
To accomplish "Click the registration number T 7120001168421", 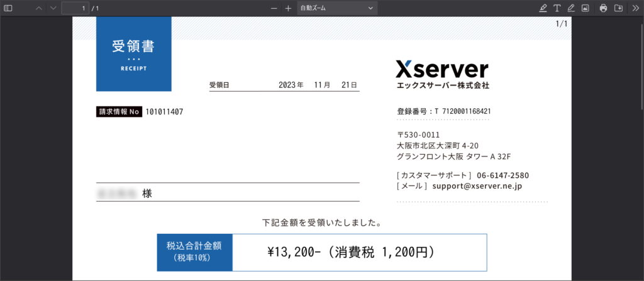I will pos(462,111).
